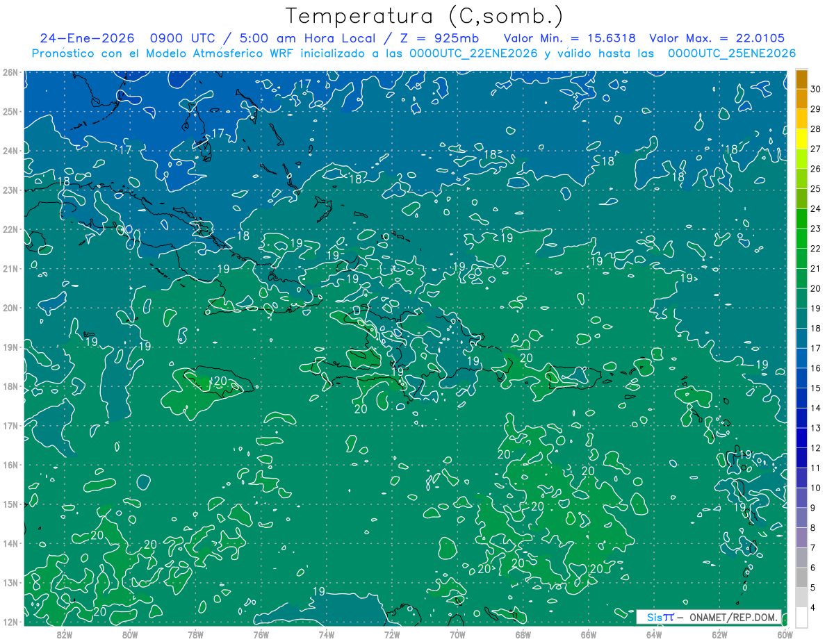Image resolution: width=834 pixels, height=644 pixels.
Task: Click the color bar label "25"
Action: click(x=816, y=188)
